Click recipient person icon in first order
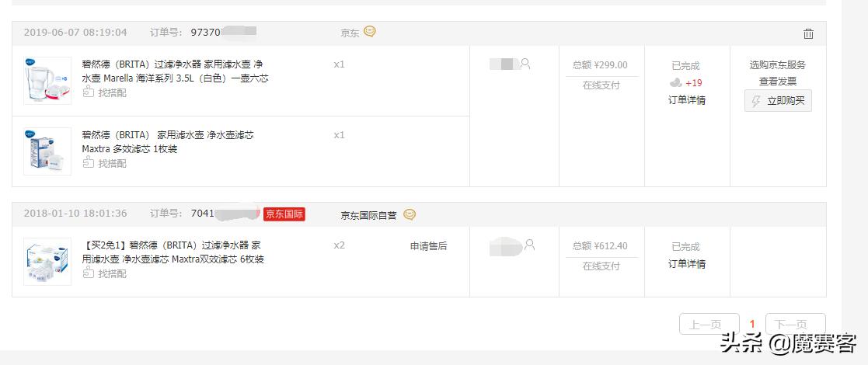 [525, 64]
